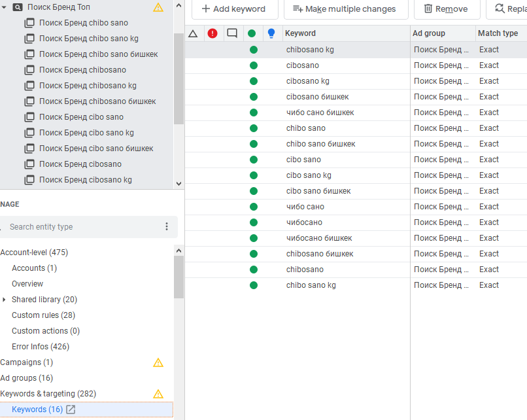Viewport: 527px width, 420px height.
Task: Sort by the Ad group column header
Action: 443,33
